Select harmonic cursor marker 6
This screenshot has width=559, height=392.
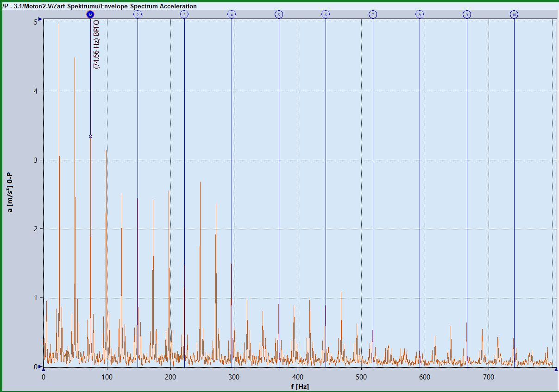coord(326,14)
